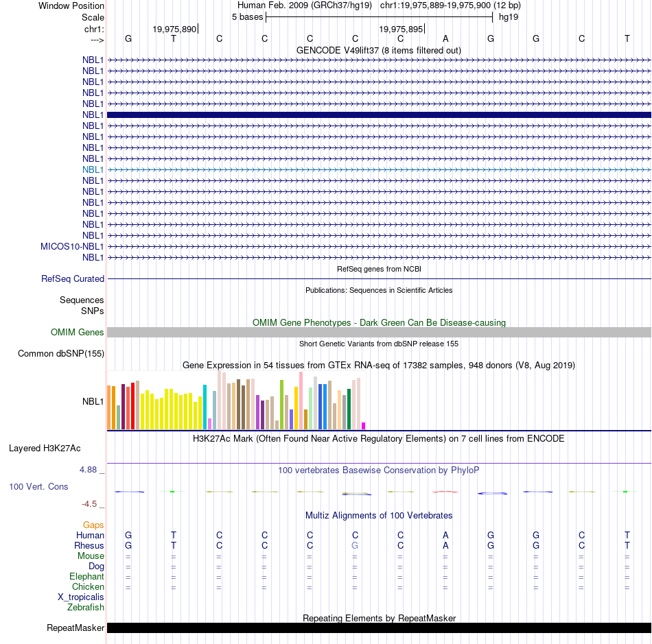Image resolution: width=652 pixels, height=644 pixels.
Task: Click the Layered H3K27Ac track label
Action: coord(45,449)
